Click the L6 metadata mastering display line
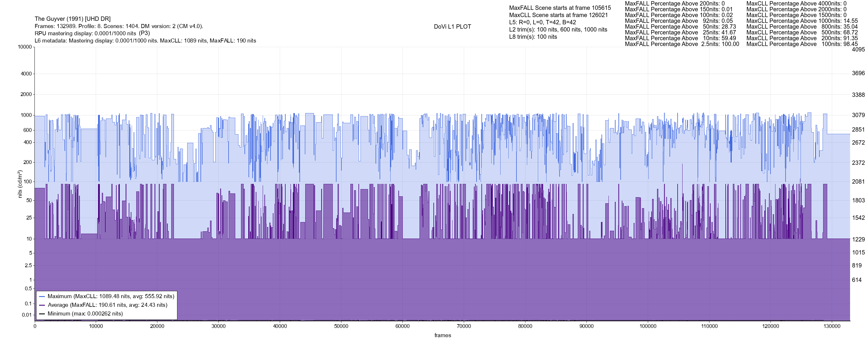This screenshot has height=347, width=868. 145,41
